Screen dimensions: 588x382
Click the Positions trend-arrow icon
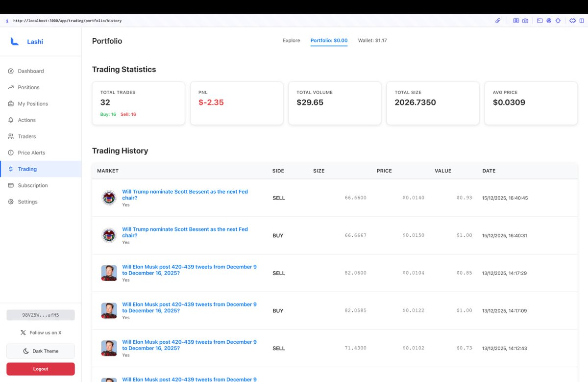(x=11, y=87)
